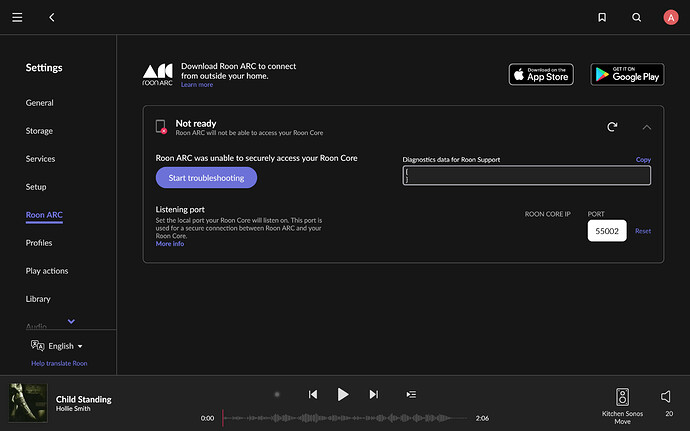
Task: Open the Kitchen Sonos Move zone selector
Action: click(622, 406)
